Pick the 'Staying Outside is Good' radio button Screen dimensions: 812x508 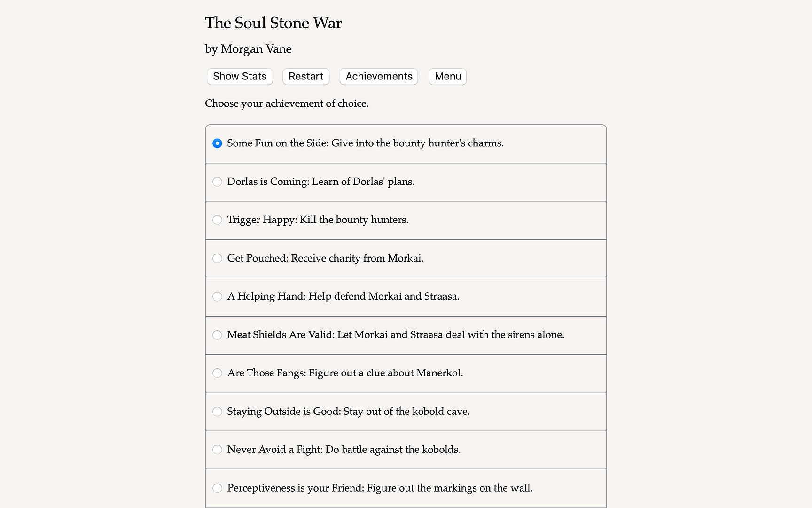click(x=217, y=412)
